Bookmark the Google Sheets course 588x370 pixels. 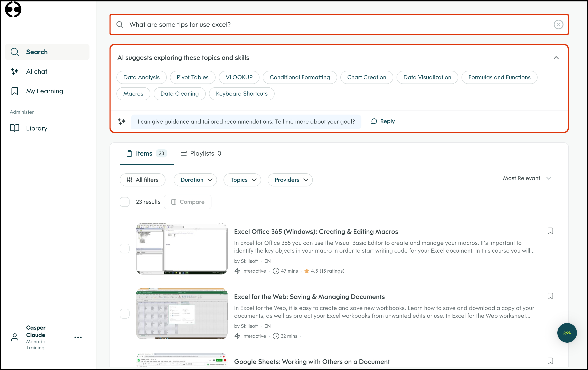point(550,361)
